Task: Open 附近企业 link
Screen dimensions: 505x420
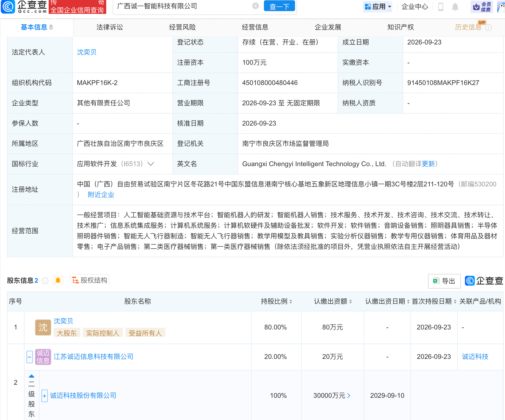Action: point(101,195)
